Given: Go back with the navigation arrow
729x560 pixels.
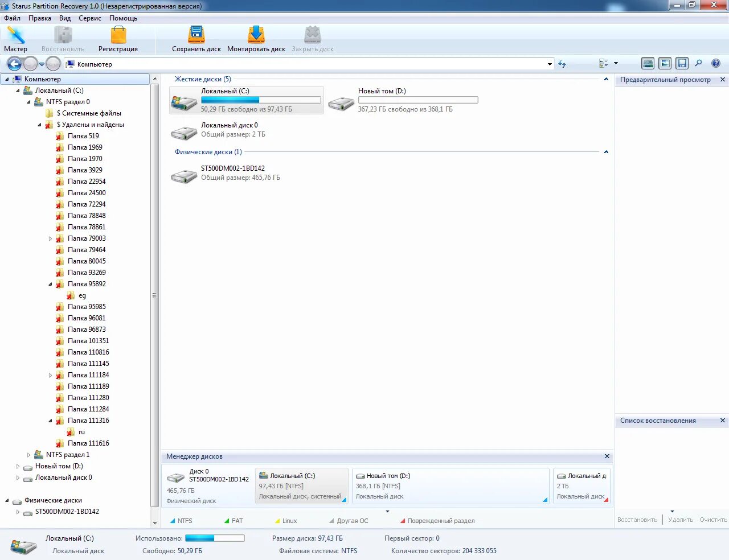Looking at the screenshot, I should coord(14,64).
